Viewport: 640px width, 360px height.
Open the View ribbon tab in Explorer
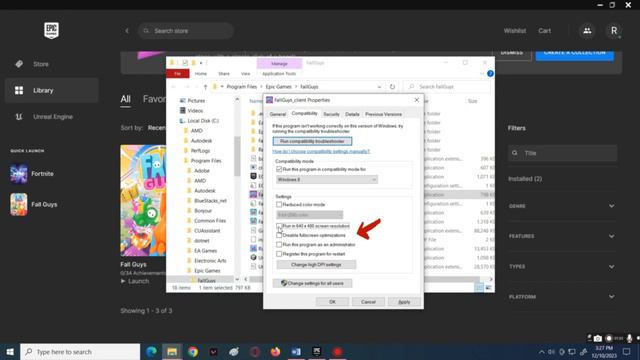(245, 73)
